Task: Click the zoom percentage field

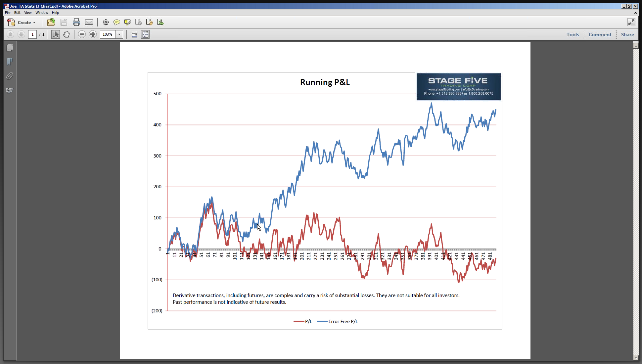Action: click(108, 34)
